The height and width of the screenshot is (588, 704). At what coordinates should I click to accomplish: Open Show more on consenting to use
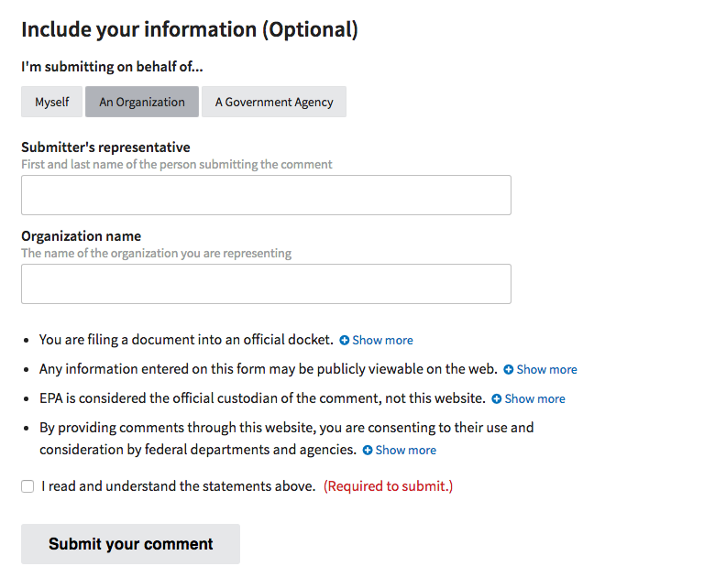click(405, 451)
